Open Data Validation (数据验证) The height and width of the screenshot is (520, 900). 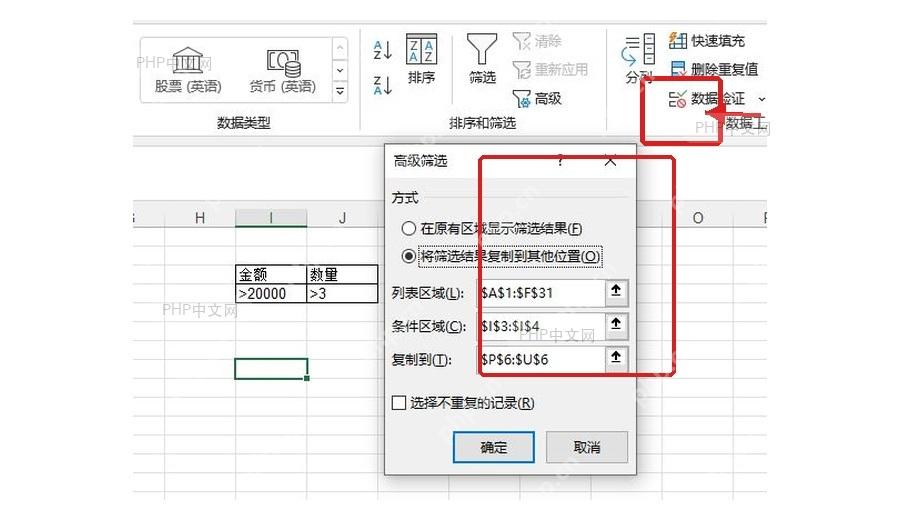707,99
